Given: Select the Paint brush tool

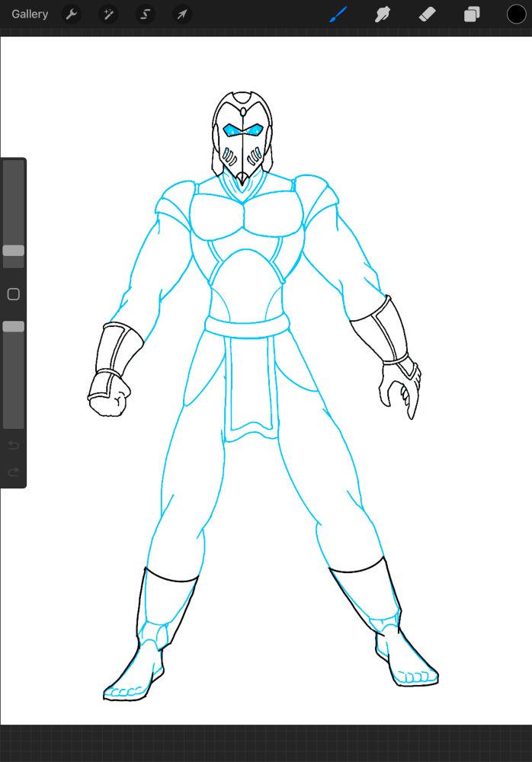Looking at the screenshot, I should [338, 14].
